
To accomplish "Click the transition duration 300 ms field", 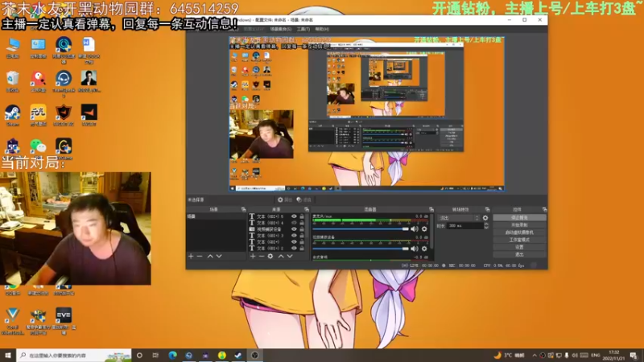I will pos(465,226).
